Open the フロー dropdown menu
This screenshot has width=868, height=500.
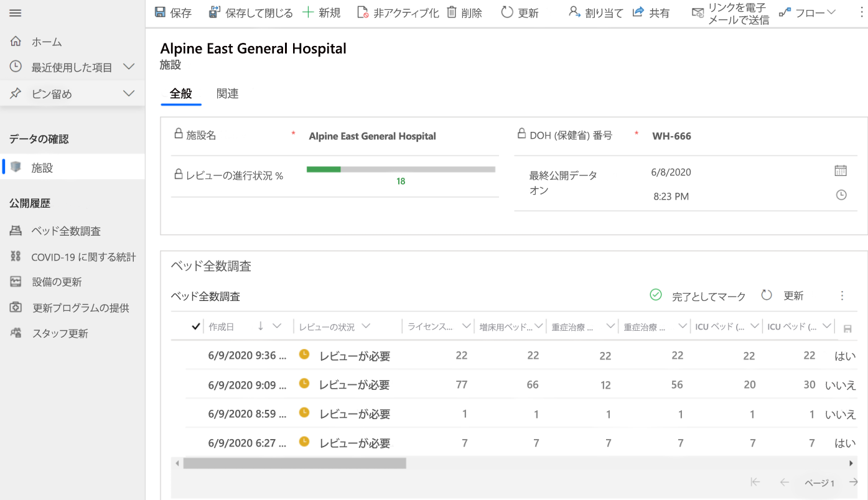(807, 12)
